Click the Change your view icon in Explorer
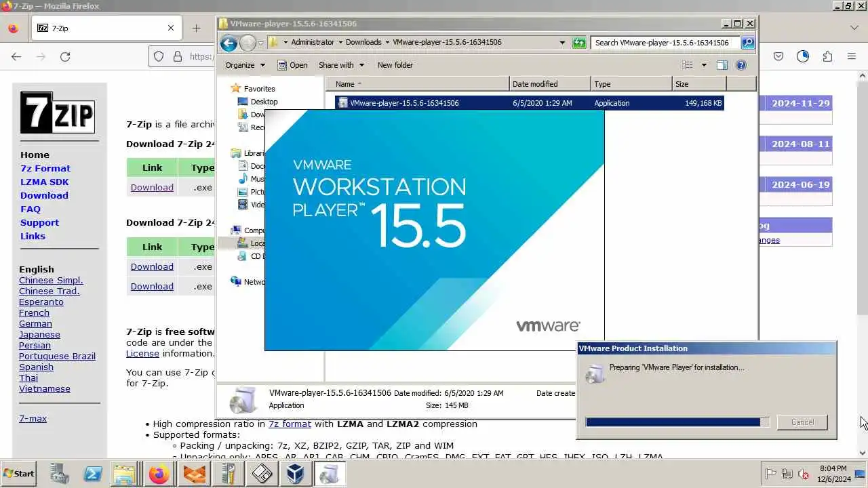The image size is (868, 488). 688,65
